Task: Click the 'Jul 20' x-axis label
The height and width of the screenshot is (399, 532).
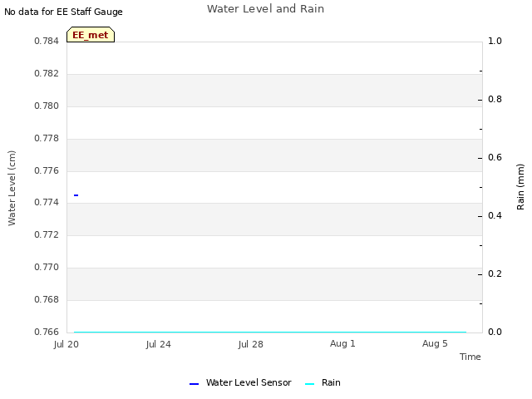Action: [66, 344]
